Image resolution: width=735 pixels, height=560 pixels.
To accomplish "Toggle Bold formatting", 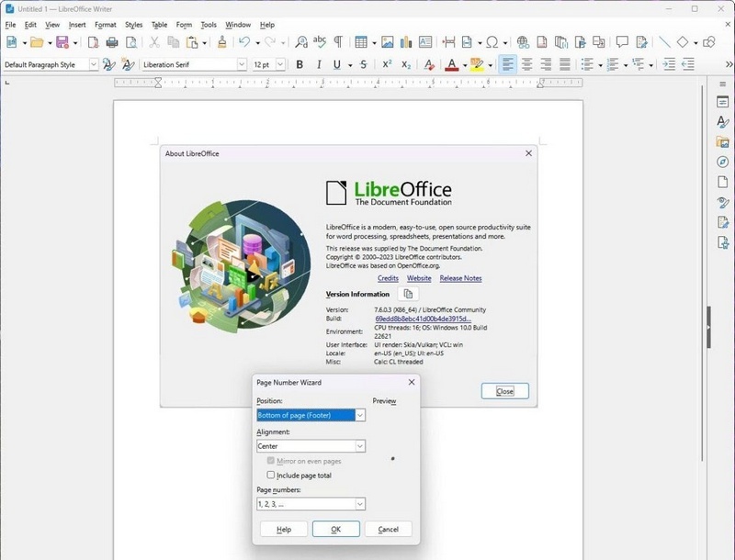I will pyautogui.click(x=300, y=64).
